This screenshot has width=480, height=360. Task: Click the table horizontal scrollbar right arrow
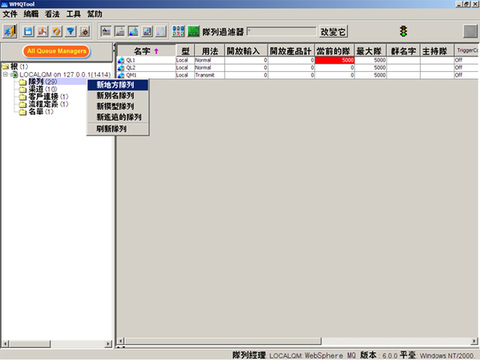click(474, 341)
